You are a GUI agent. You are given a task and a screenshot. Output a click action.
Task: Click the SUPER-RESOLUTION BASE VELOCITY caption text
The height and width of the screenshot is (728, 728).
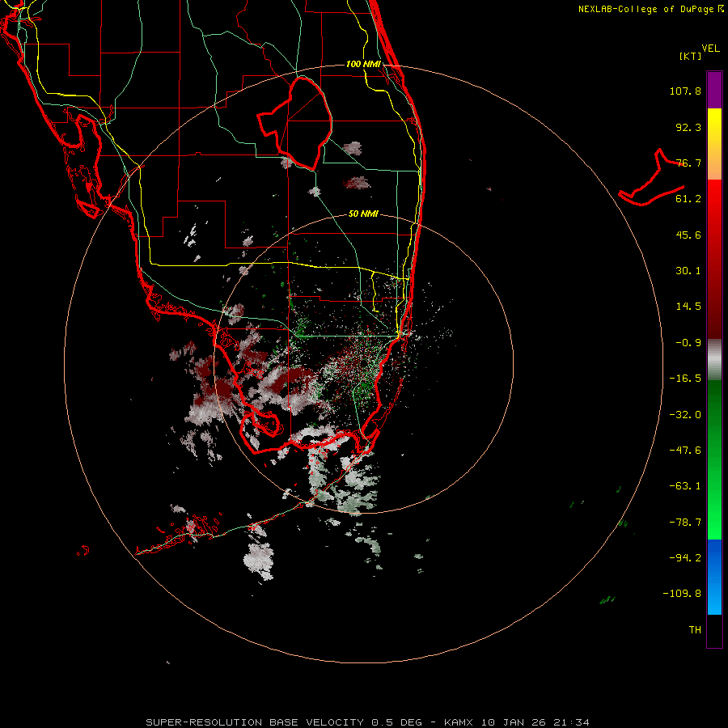tap(255, 722)
